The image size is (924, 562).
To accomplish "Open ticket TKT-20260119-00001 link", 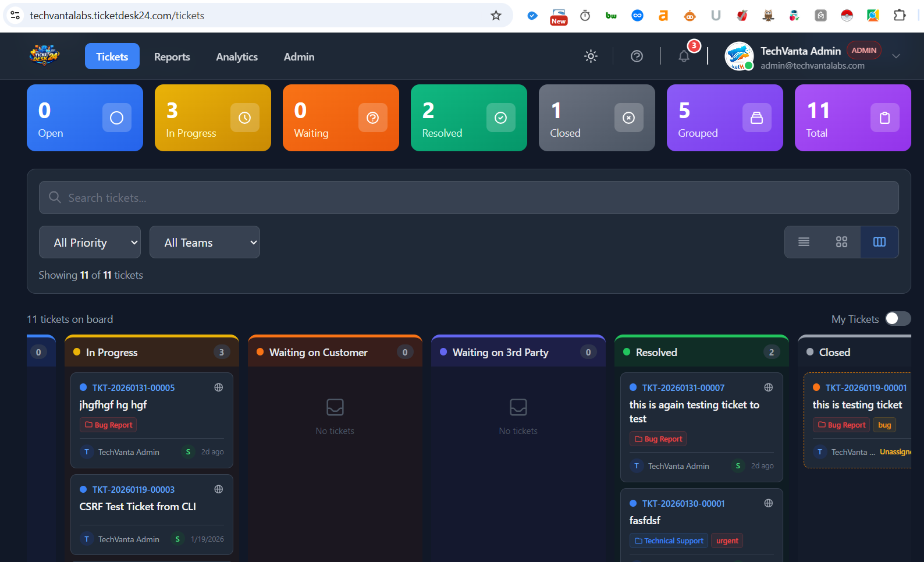I will 866,387.
